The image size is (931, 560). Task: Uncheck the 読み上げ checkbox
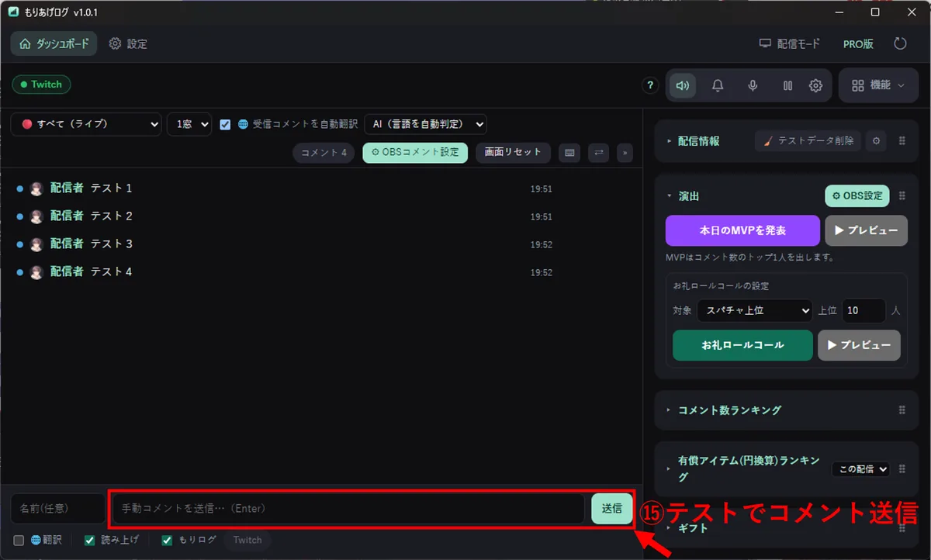pos(89,540)
